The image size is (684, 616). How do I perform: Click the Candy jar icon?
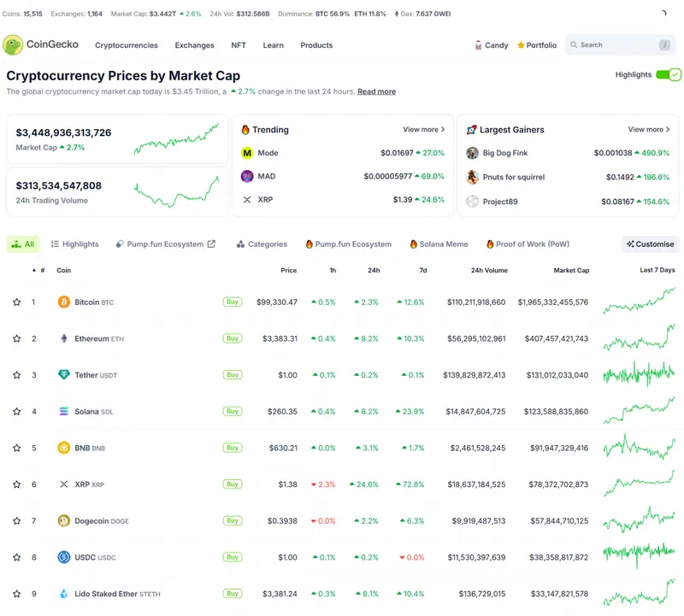(x=479, y=45)
